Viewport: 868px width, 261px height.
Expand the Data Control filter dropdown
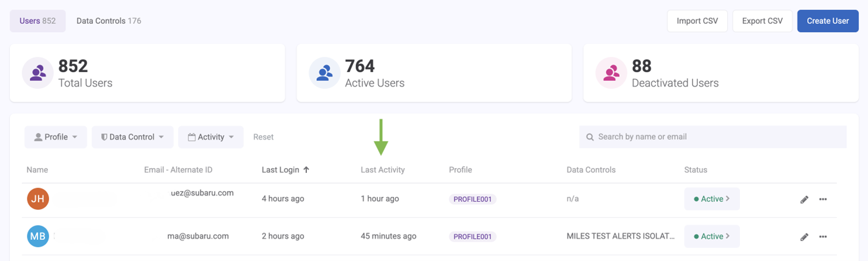132,137
